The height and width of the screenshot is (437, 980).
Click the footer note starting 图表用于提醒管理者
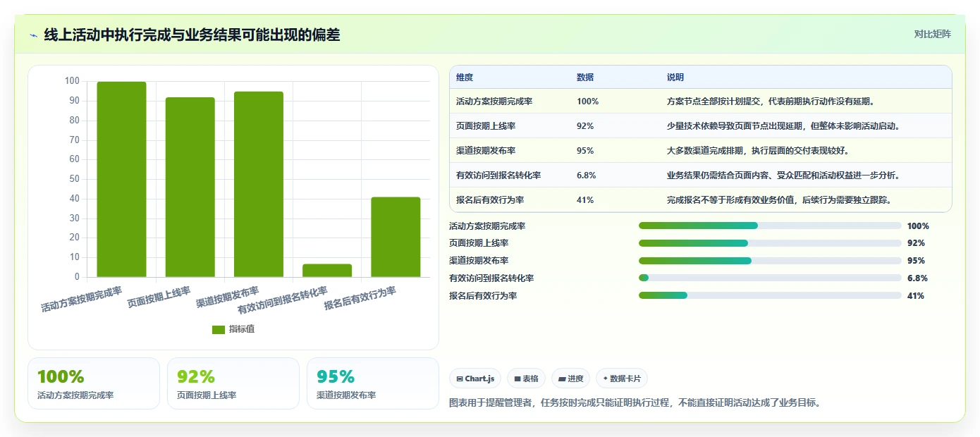tap(635, 403)
